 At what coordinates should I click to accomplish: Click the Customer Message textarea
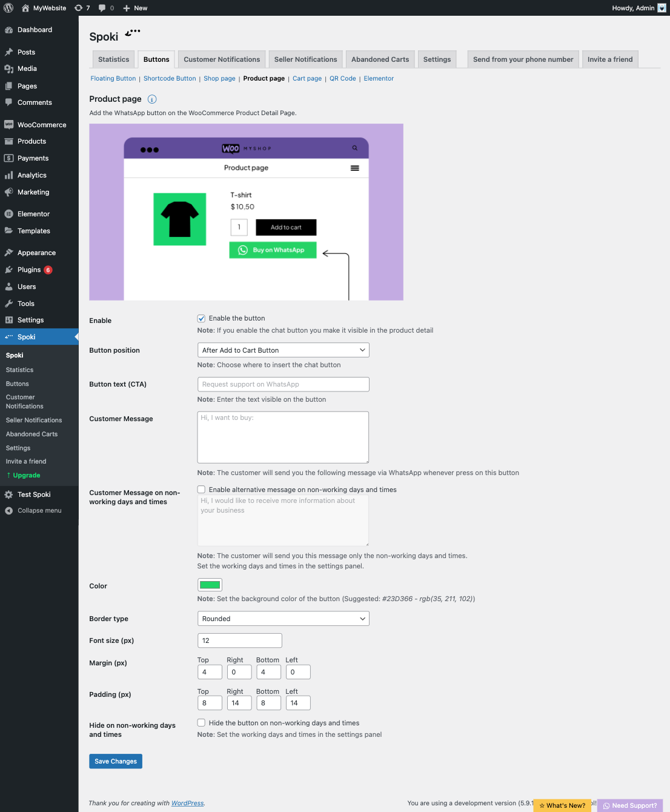283,438
